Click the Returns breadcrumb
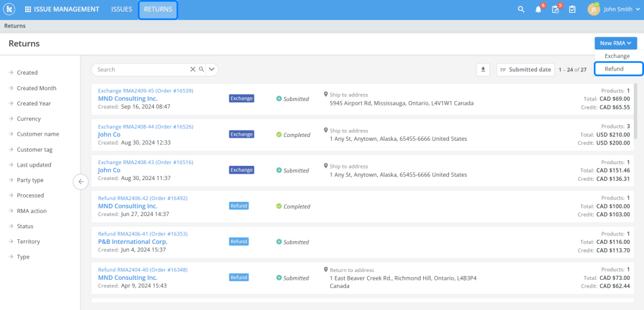The image size is (644, 310). click(15, 26)
